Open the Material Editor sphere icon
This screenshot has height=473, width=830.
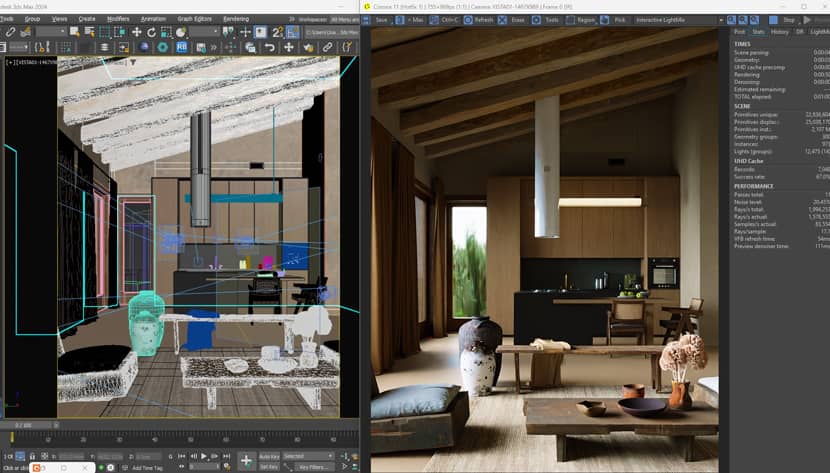[144, 47]
